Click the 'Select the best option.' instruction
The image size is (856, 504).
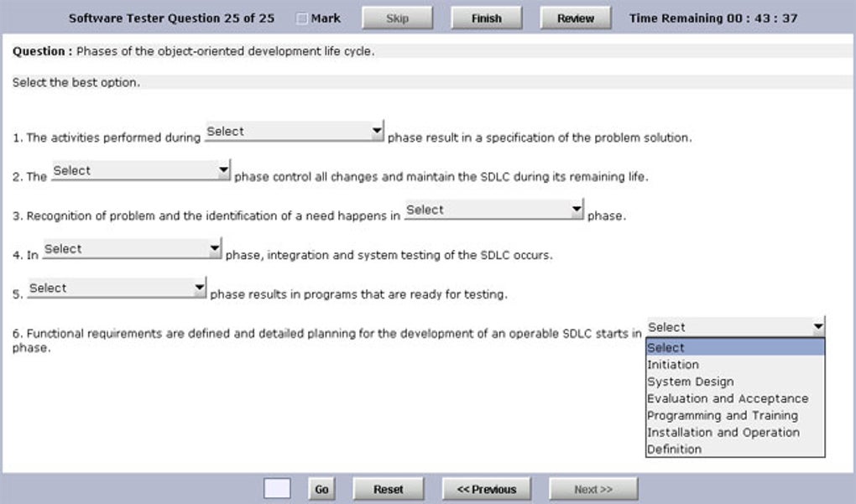click(x=76, y=82)
